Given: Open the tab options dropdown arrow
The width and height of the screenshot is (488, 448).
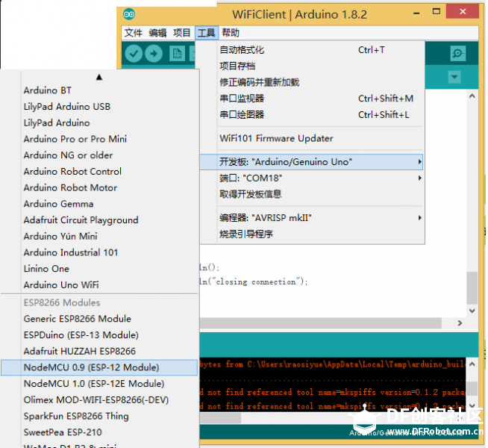Looking at the screenshot, I should [x=454, y=77].
